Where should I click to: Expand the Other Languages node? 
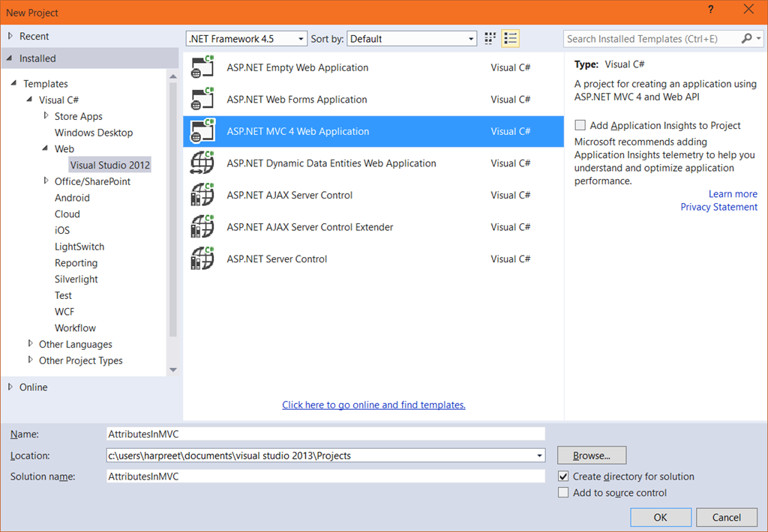30,344
